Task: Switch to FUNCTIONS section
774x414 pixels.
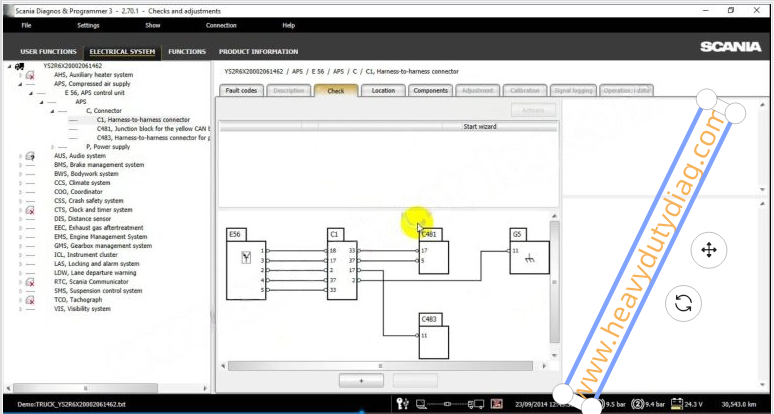Action: (x=187, y=52)
